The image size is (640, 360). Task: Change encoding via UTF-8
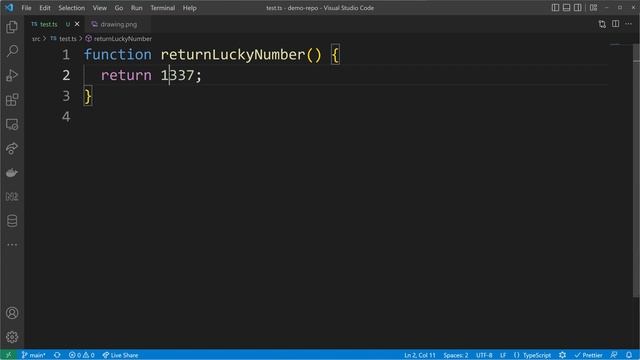pyautogui.click(x=484, y=355)
